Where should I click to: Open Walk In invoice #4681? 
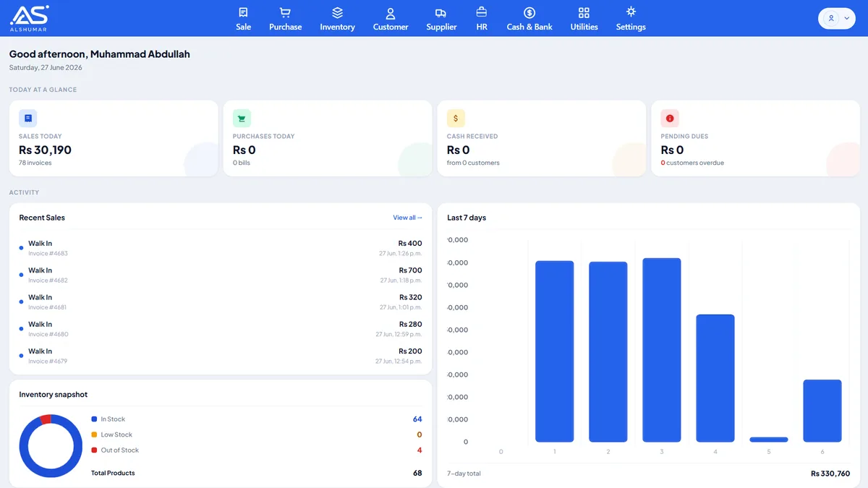(221, 301)
